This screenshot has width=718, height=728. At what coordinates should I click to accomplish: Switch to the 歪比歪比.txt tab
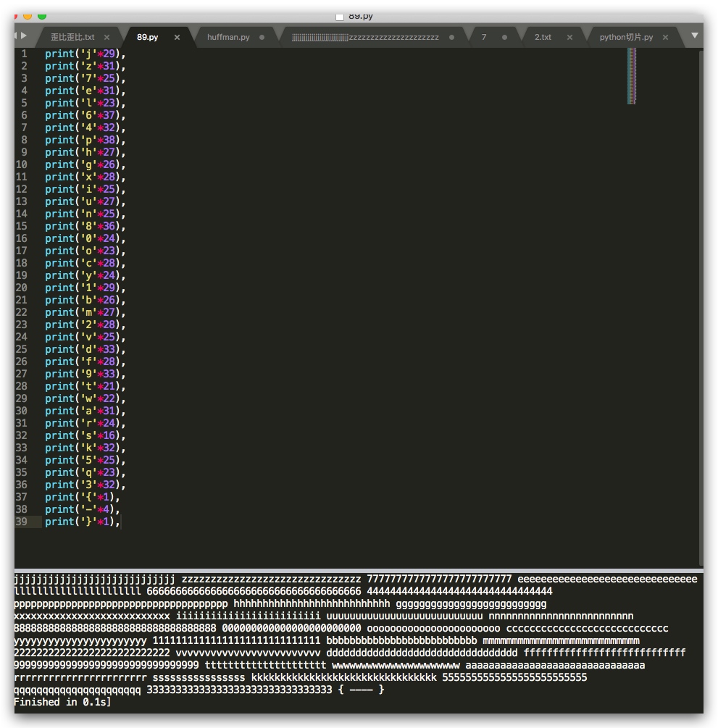(x=72, y=37)
